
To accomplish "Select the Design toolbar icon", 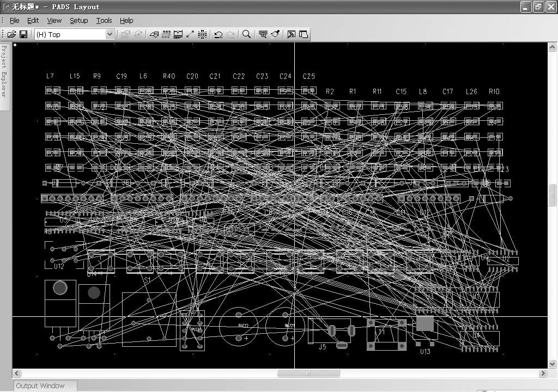I will click(166, 34).
